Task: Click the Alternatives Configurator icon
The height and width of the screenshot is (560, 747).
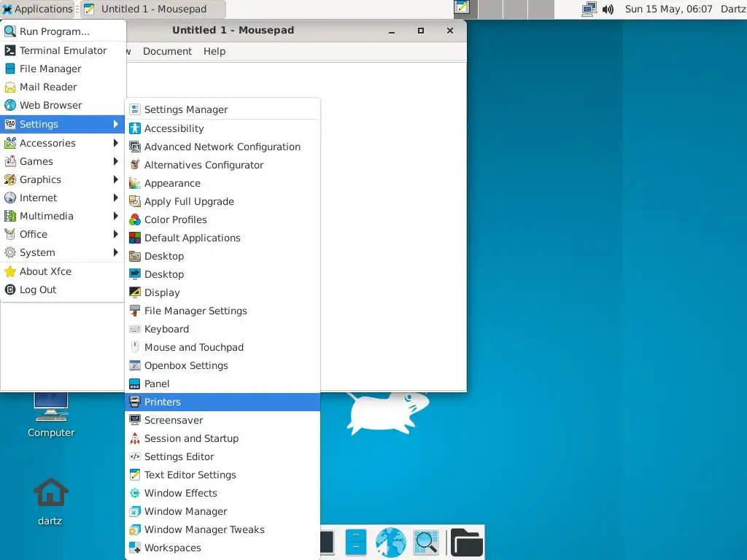Action: [x=135, y=165]
